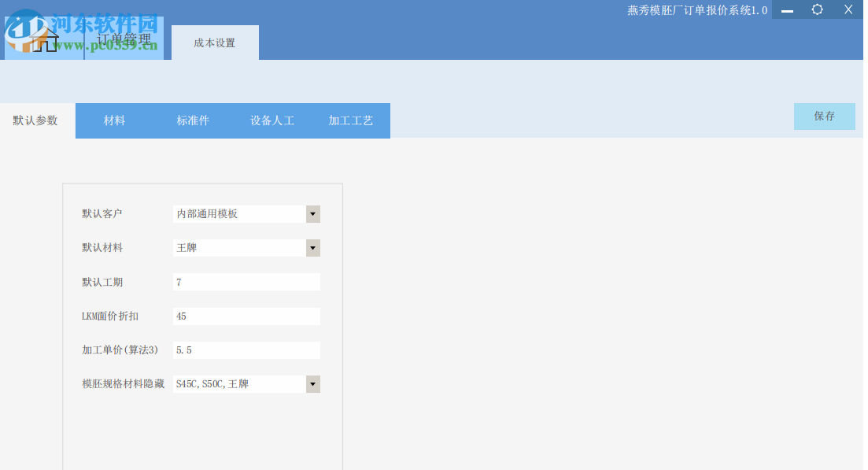
Task: Click the 默认工期 label
Action: [x=102, y=282]
